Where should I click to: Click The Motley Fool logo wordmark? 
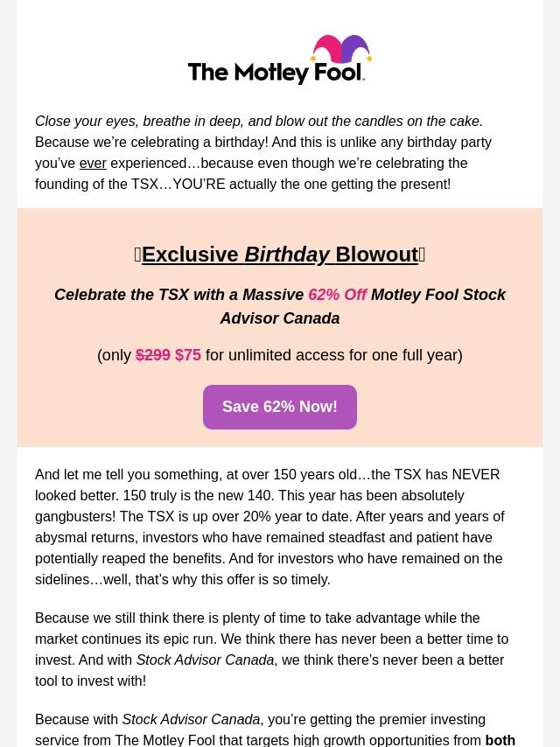point(262,72)
